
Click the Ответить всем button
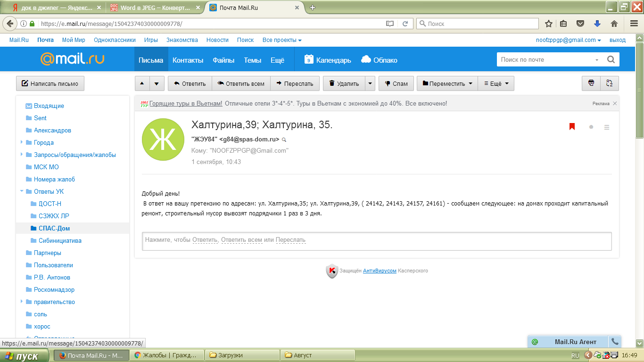point(240,83)
